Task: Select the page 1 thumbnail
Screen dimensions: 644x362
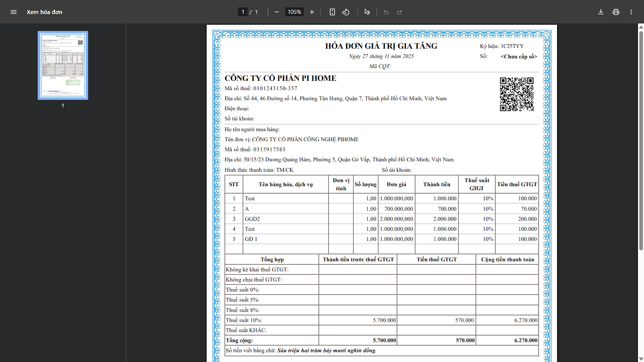Action: tap(63, 65)
